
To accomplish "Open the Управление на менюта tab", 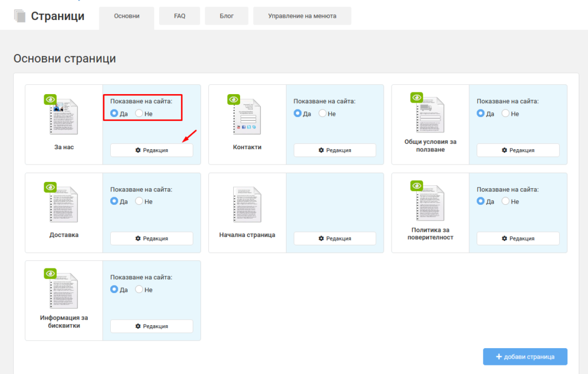I will [x=302, y=16].
